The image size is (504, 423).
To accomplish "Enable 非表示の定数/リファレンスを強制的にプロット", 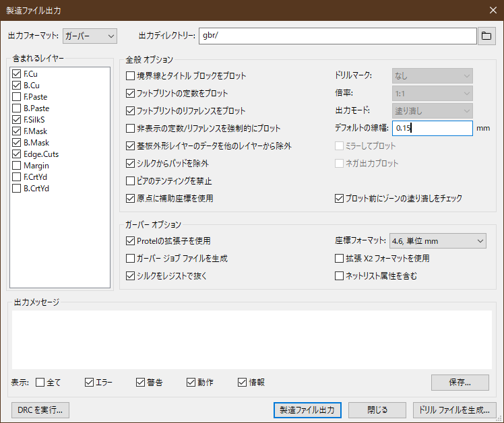I will point(130,129).
